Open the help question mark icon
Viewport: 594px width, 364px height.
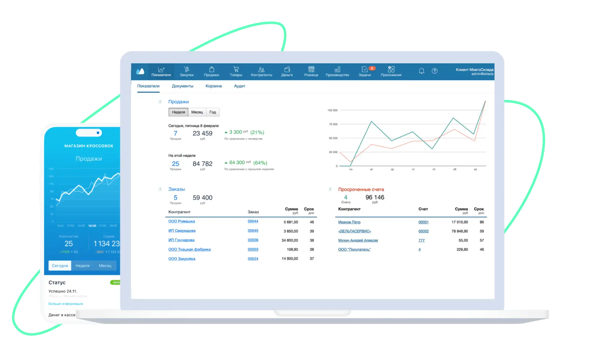[434, 71]
